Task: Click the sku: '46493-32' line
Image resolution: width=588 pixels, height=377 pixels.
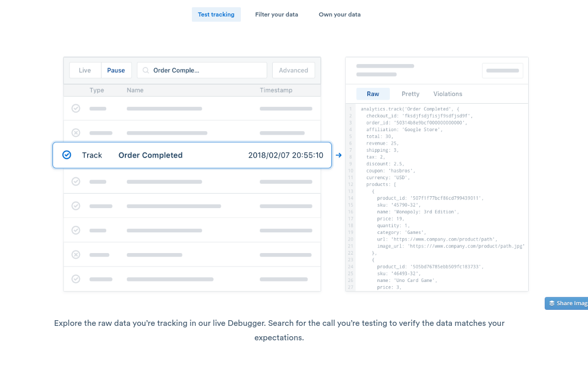Action: click(x=399, y=274)
